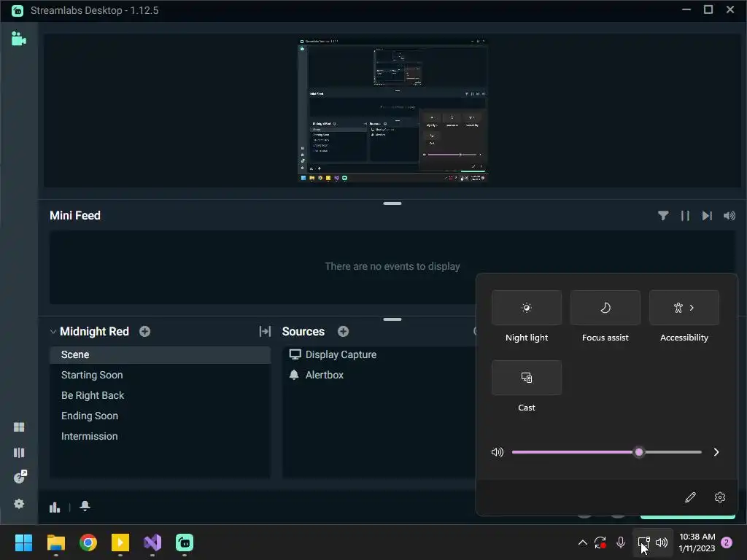Open the Dashboard external link icon
The height and width of the screenshot is (560, 747).
point(20,477)
